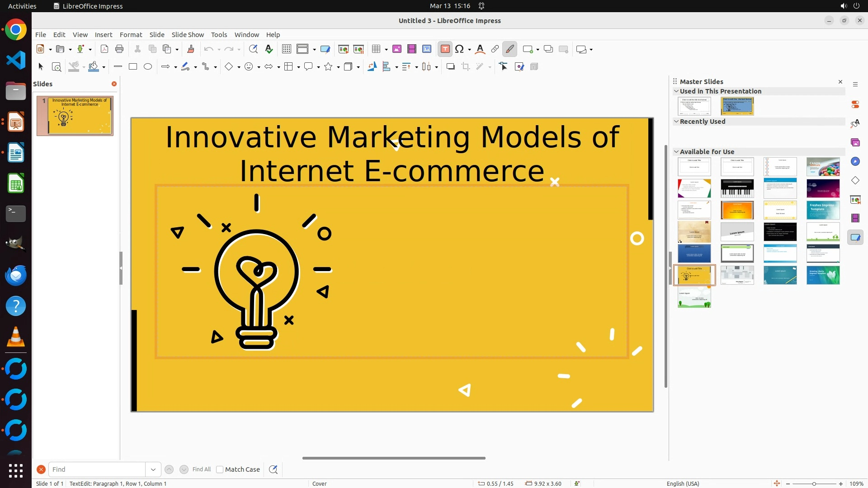Click the Find All button

click(x=201, y=469)
